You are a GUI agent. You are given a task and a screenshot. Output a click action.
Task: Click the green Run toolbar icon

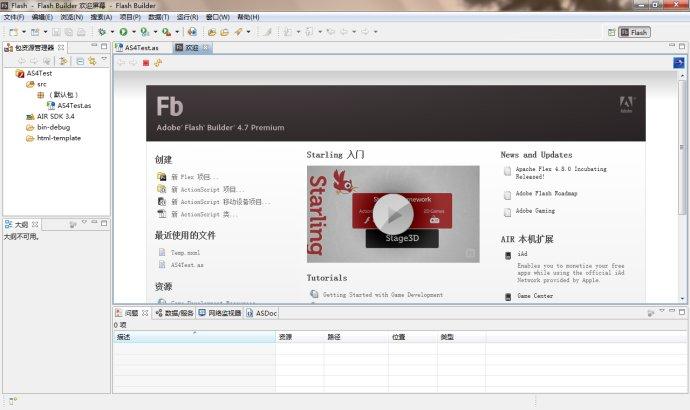[123, 32]
